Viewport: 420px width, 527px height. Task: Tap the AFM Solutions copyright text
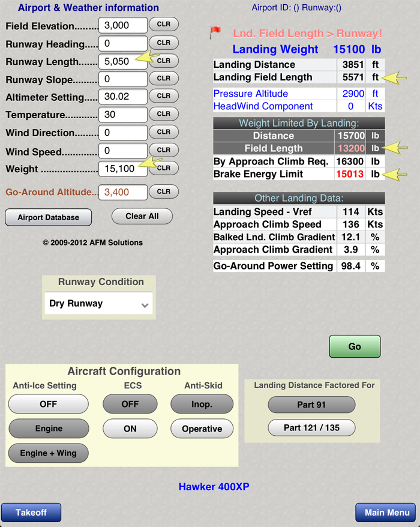click(x=92, y=242)
